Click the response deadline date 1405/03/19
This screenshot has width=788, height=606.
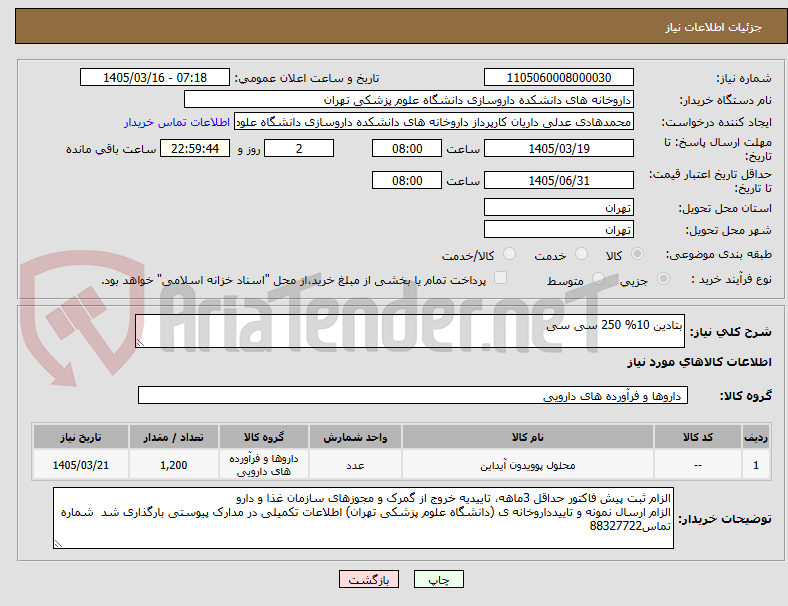pos(558,149)
